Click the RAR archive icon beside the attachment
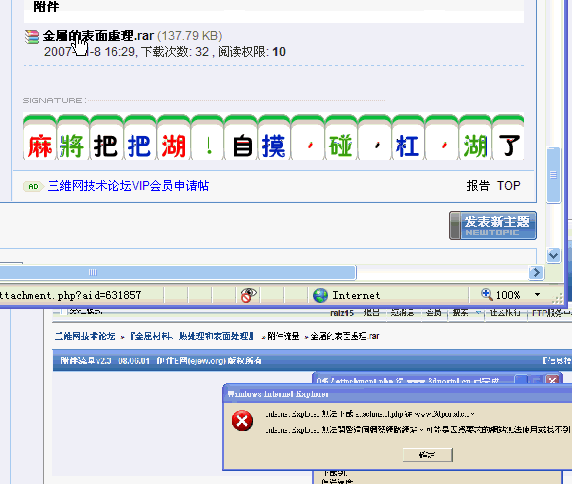Image resolution: width=572 pixels, height=484 pixels. tap(32, 37)
